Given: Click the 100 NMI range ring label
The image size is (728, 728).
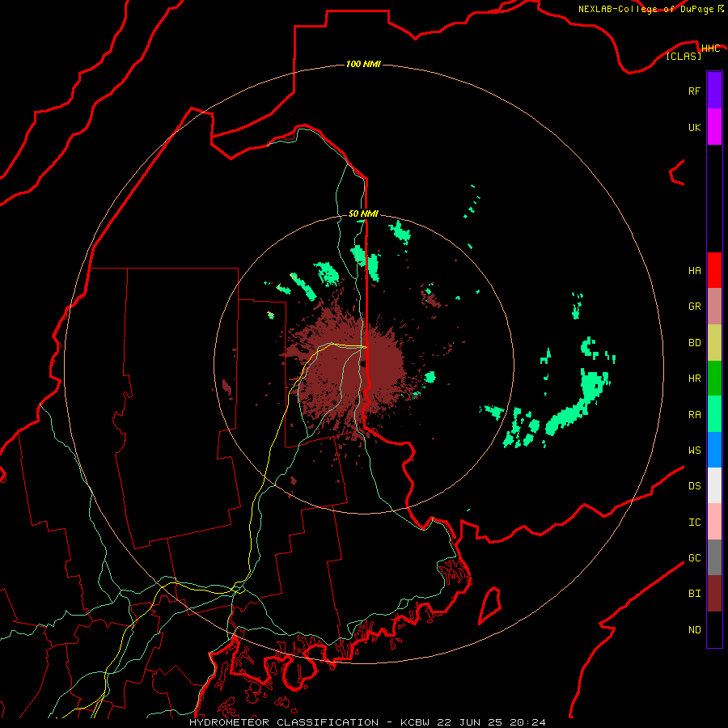Looking at the screenshot, I should point(363,64).
